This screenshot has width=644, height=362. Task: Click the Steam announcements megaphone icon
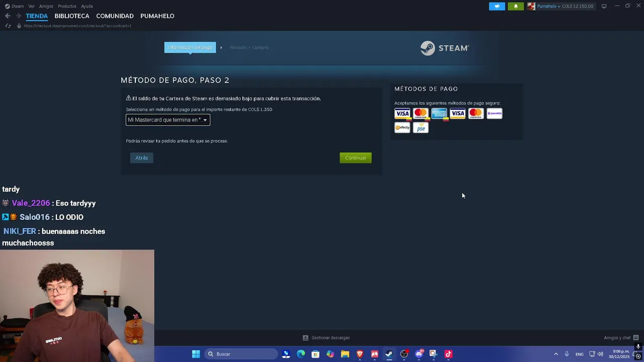click(497, 6)
